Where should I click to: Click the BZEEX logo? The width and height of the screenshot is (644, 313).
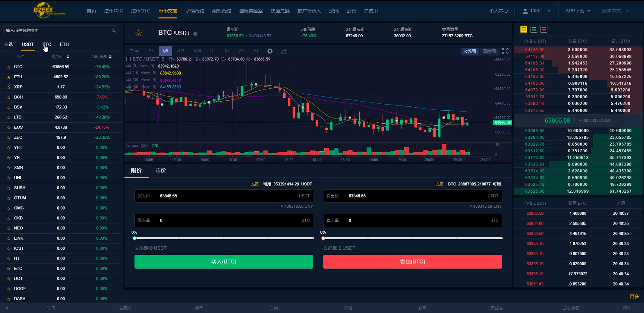click(x=49, y=11)
